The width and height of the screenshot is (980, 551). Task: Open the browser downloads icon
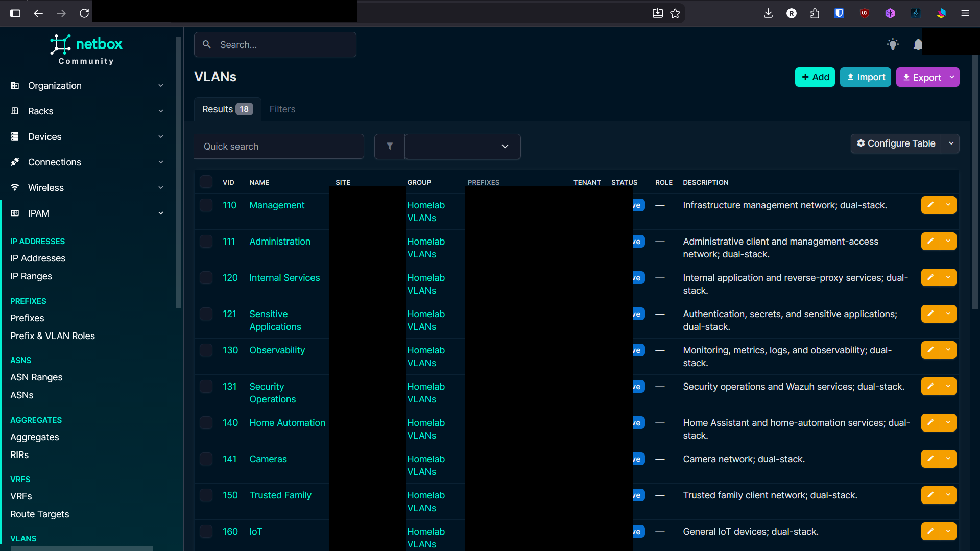coord(768,13)
